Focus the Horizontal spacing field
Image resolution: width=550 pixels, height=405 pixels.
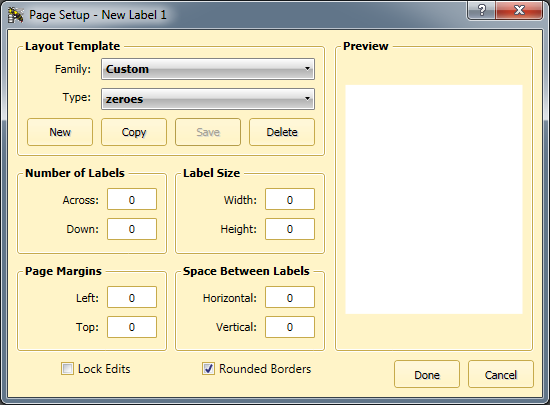290,297
